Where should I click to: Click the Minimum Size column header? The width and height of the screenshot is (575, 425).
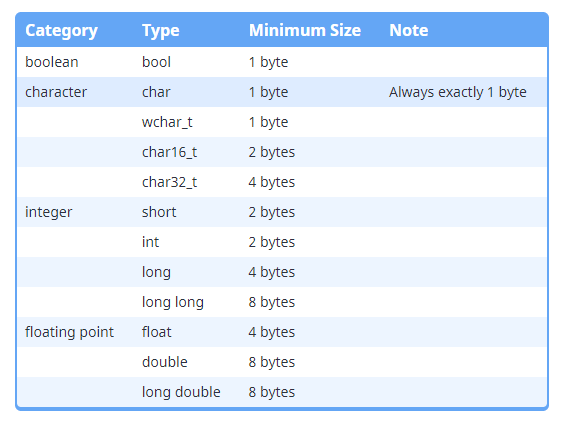[305, 30]
